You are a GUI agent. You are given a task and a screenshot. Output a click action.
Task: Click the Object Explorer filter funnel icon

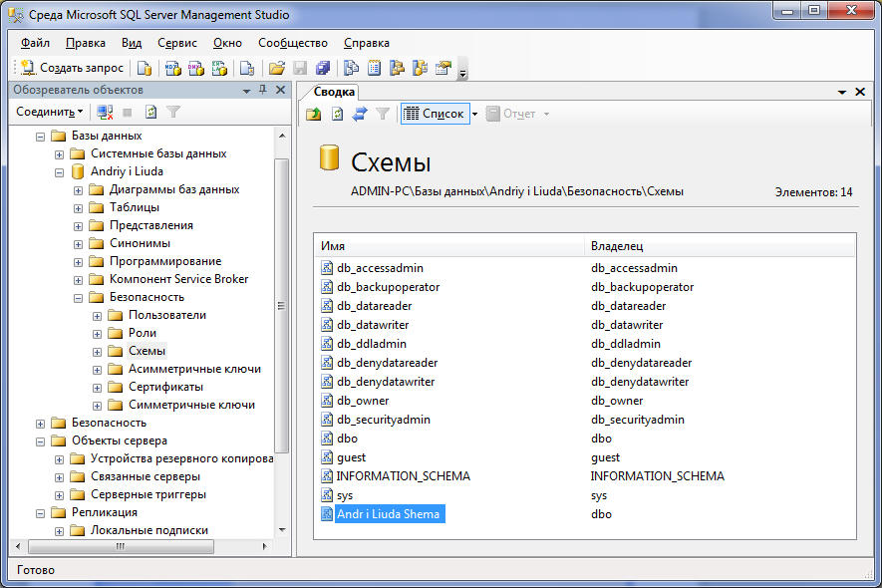pos(173,112)
